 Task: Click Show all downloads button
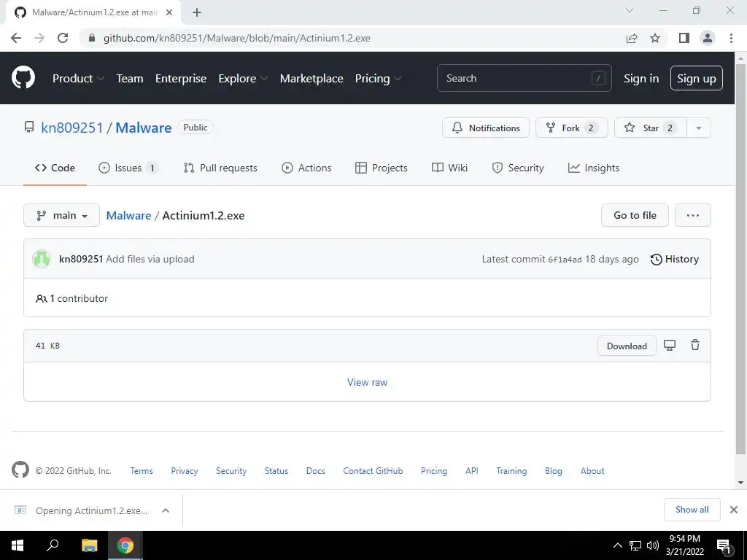(692, 510)
